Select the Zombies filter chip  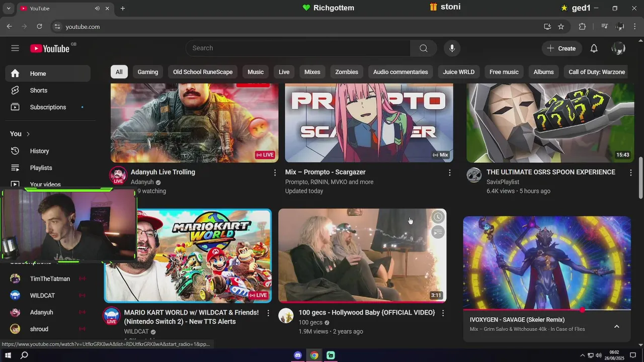tap(347, 72)
